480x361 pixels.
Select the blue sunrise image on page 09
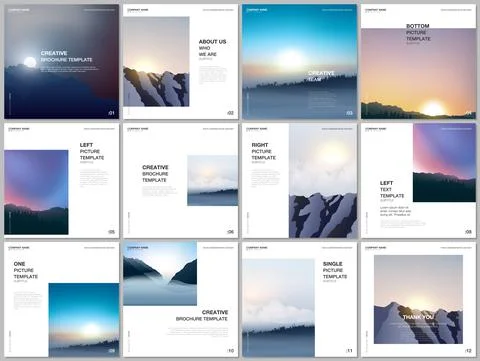pyautogui.click(x=84, y=320)
